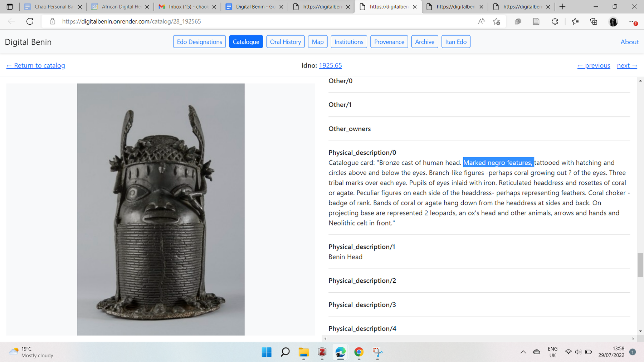Click the Digital Benin site title

click(28, 42)
